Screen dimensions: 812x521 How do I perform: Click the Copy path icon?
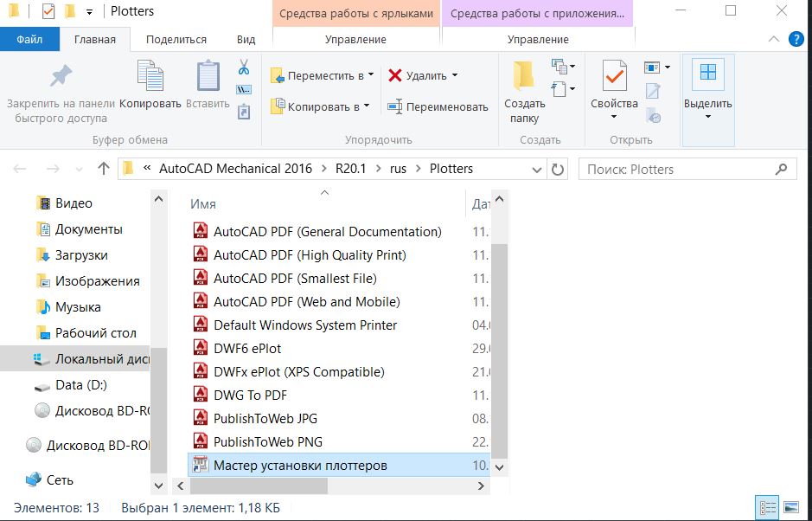244,90
